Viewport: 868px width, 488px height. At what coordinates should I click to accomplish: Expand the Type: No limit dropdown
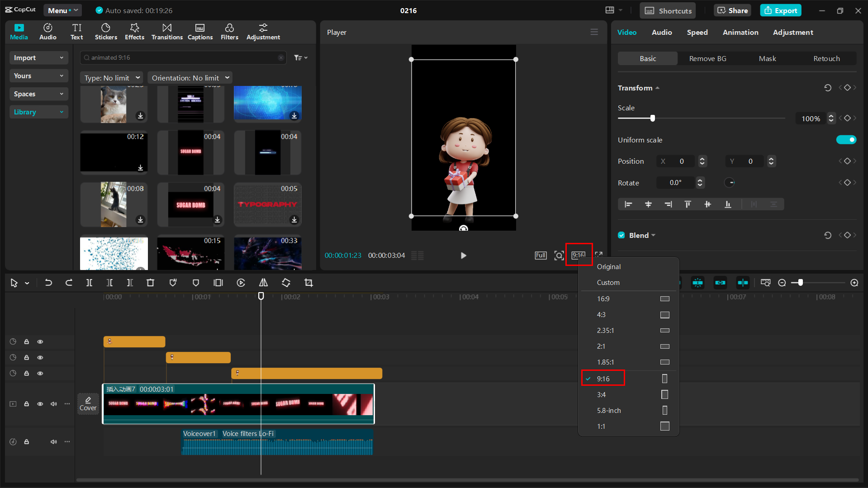click(x=112, y=78)
